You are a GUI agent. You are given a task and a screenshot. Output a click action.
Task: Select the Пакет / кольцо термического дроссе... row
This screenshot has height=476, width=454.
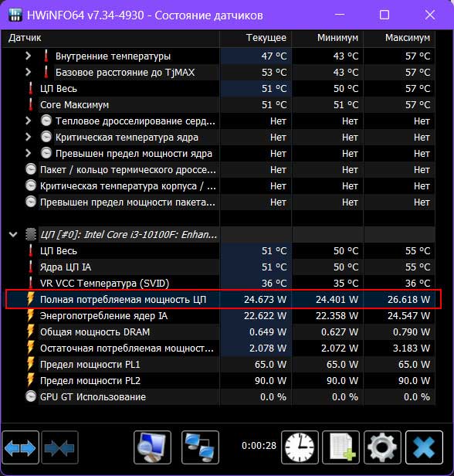click(219, 170)
